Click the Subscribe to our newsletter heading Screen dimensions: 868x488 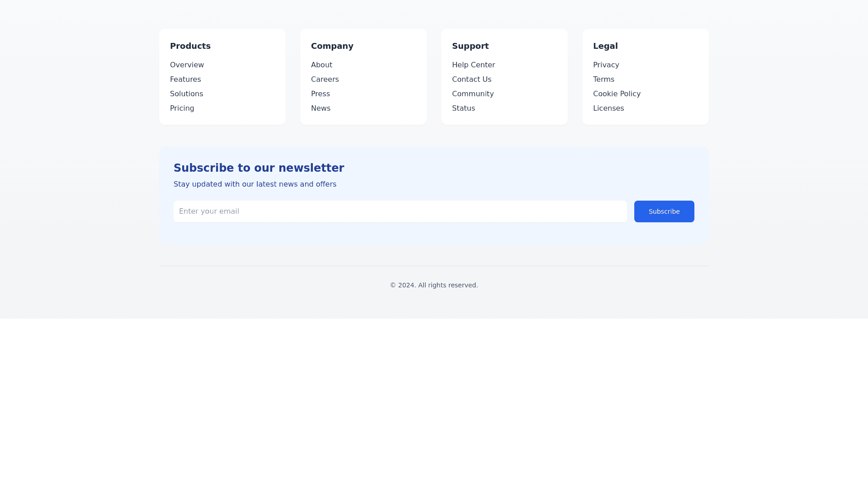tap(259, 168)
